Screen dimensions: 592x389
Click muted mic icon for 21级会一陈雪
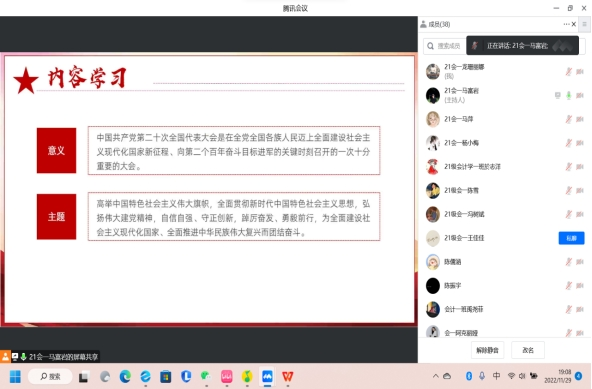[569, 191]
